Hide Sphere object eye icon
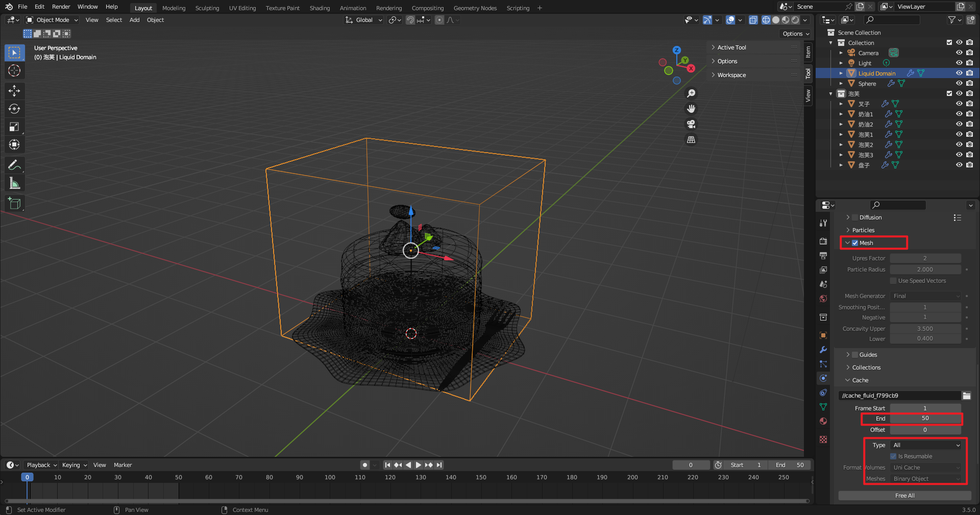The image size is (980, 515). click(x=959, y=83)
